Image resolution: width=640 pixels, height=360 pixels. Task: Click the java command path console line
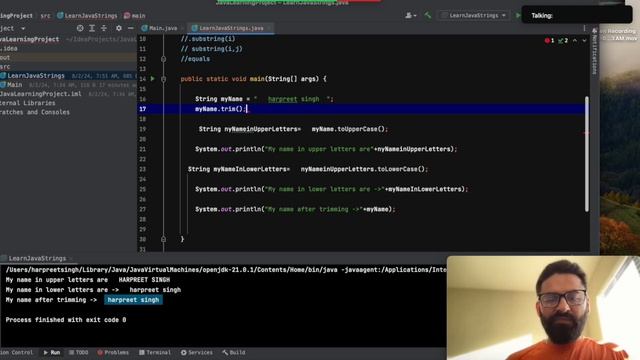(226, 269)
